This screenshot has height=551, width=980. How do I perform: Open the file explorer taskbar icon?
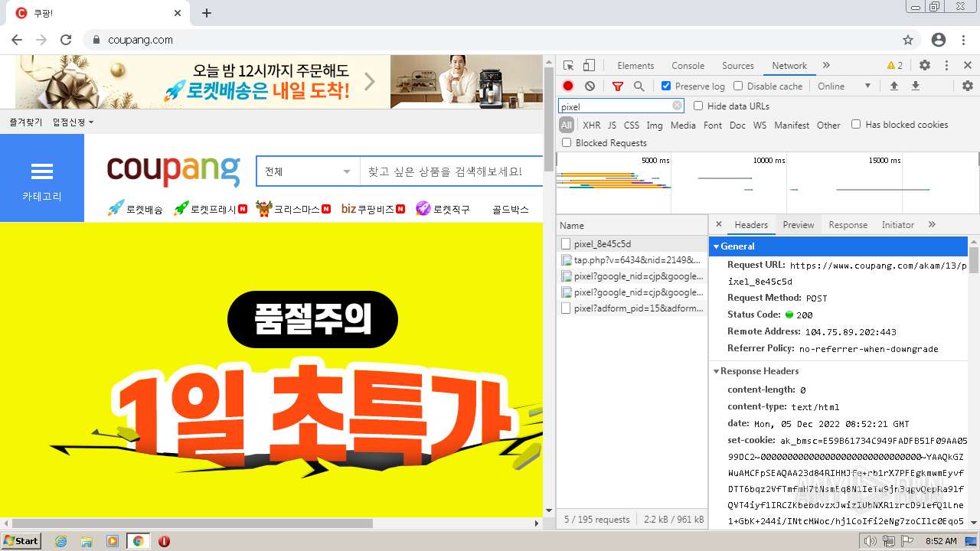point(87,541)
